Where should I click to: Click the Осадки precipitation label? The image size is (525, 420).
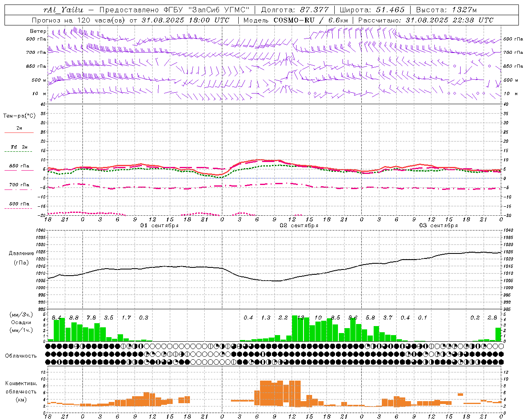21,322
